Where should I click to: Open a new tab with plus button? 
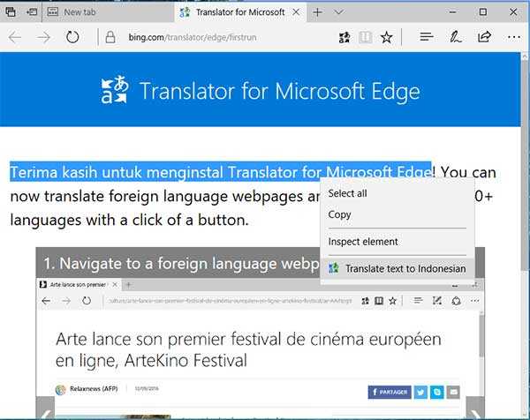pyautogui.click(x=317, y=12)
